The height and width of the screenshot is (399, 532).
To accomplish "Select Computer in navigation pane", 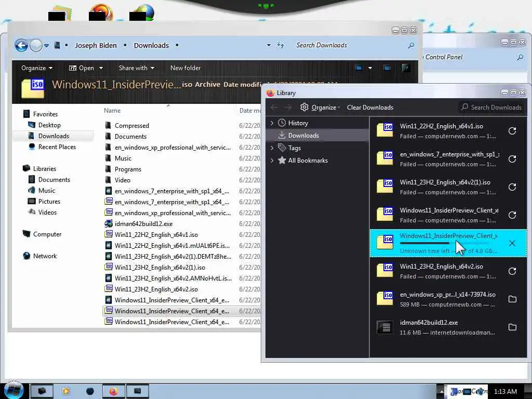I will click(47, 234).
